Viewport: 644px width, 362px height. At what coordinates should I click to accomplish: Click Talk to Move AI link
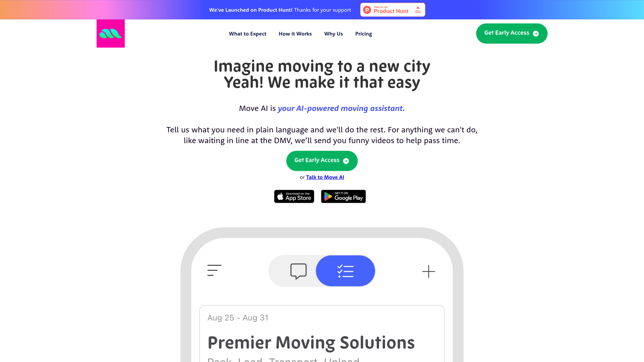click(x=325, y=177)
